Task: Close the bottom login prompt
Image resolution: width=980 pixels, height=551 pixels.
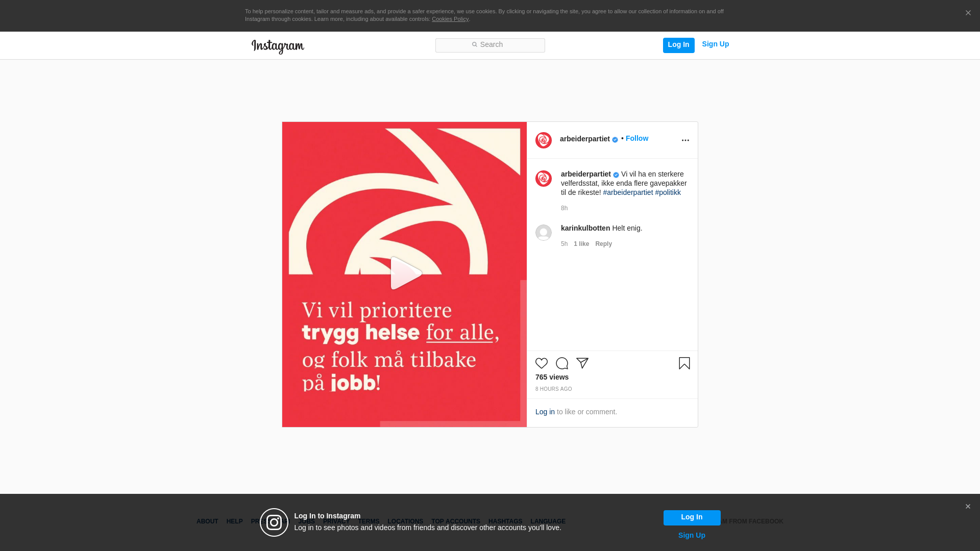Action: pos(968,507)
